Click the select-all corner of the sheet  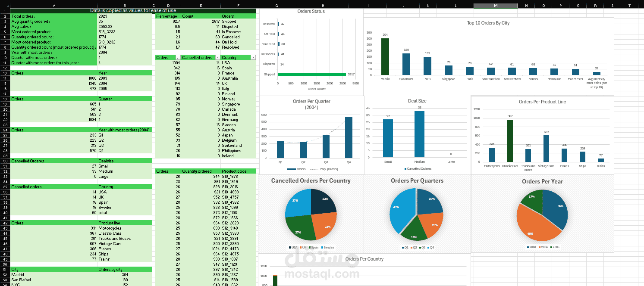[5, 6]
